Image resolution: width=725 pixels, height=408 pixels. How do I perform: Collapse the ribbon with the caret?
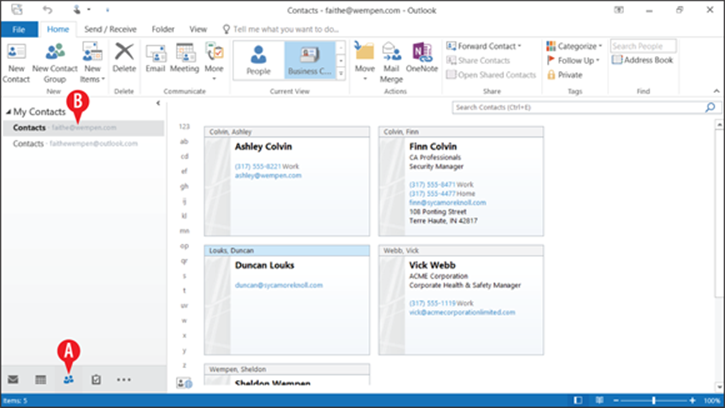(x=716, y=91)
